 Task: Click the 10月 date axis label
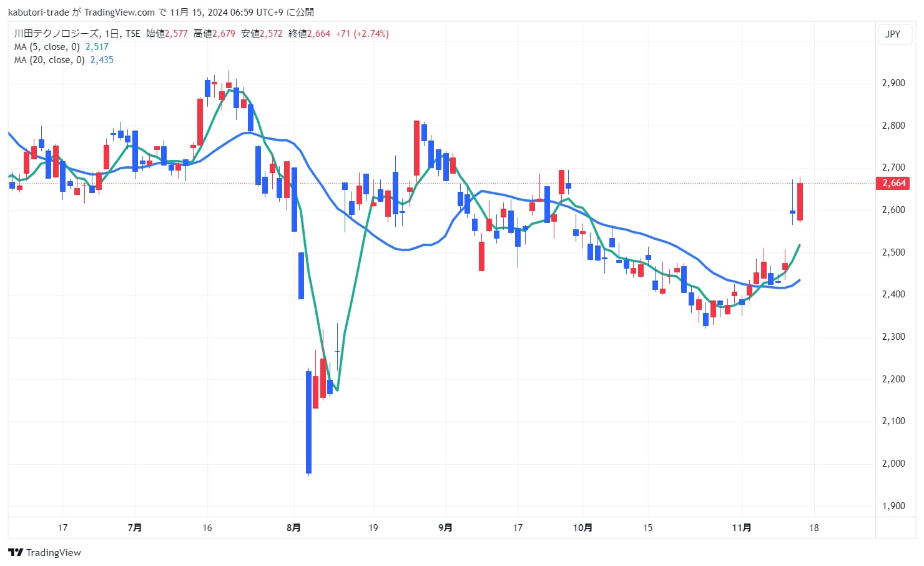(582, 528)
